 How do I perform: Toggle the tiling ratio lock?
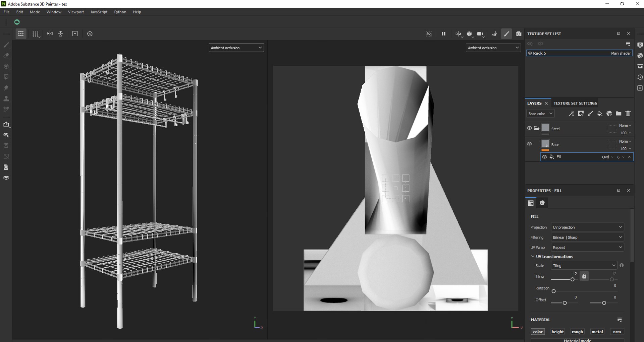(x=584, y=276)
